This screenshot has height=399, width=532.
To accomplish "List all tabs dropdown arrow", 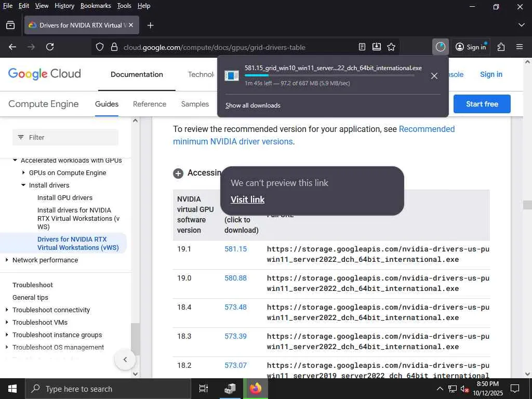I will click(522, 25).
